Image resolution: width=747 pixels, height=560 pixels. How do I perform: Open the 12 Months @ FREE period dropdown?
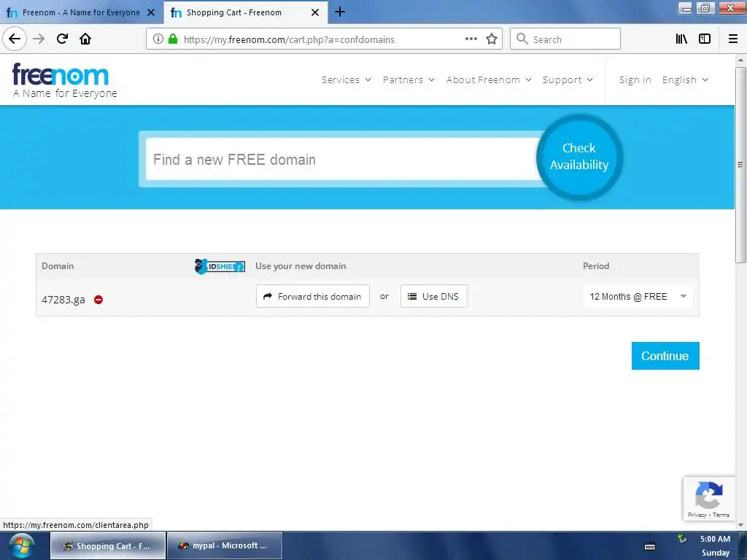(638, 297)
